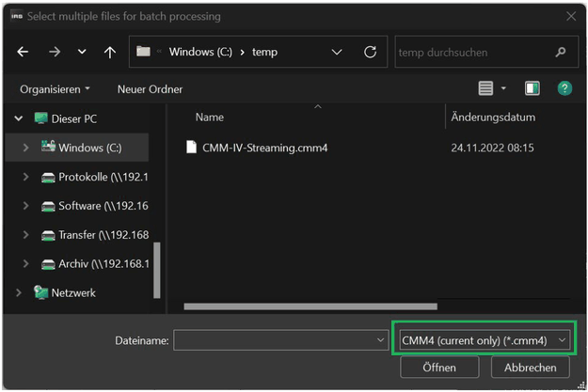The image size is (588, 392).
Task: Click the date 24.11.2022 08:15
Action: point(492,148)
